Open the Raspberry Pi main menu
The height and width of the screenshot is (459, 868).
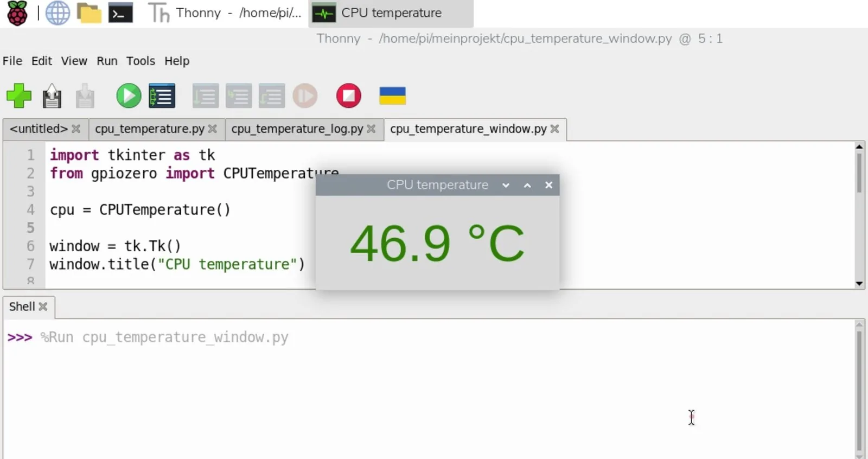(17, 13)
